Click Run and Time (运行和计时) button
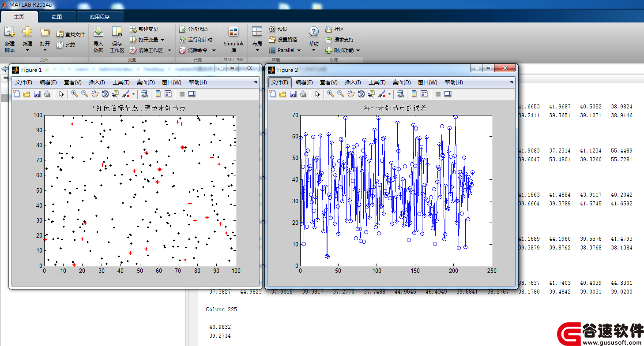The height and width of the screenshot is (346, 644). click(196, 40)
